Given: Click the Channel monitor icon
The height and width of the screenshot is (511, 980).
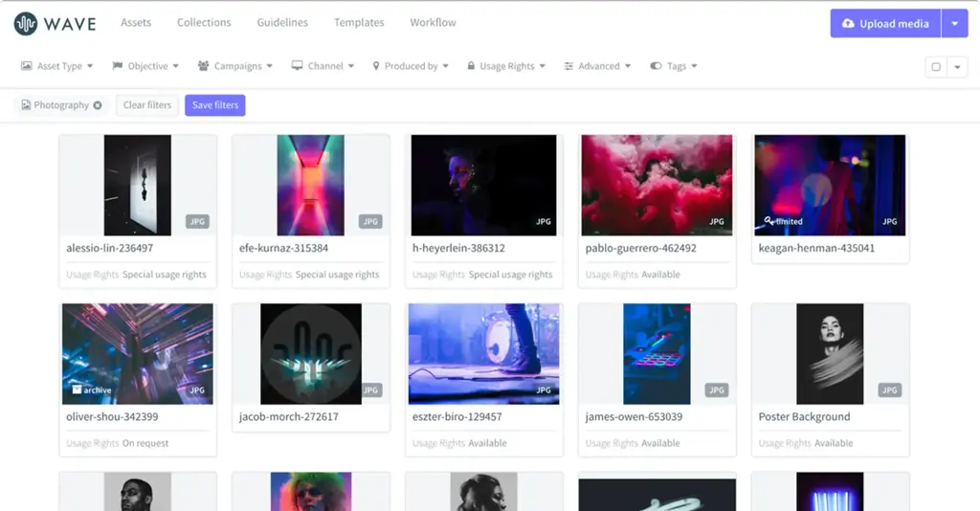Looking at the screenshot, I should pyautogui.click(x=297, y=66).
